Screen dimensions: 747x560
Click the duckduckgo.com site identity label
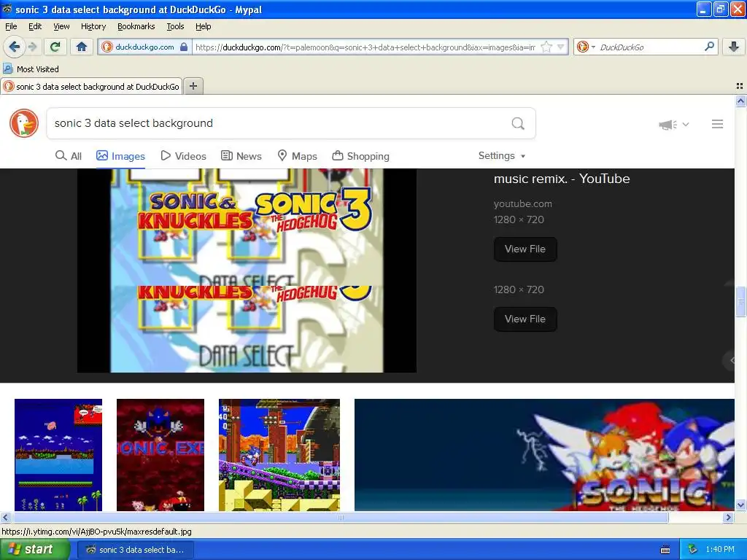click(x=144, y=47)
